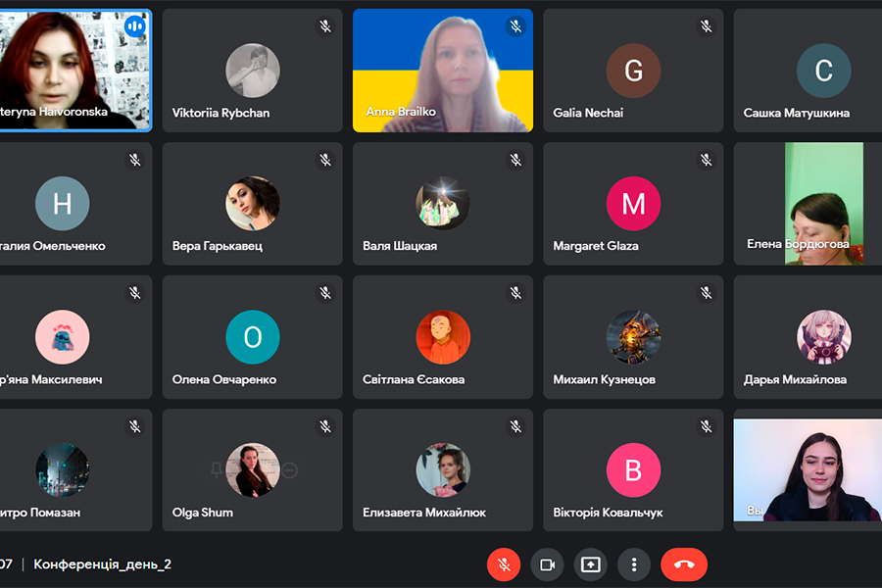Click the muted mic icon on Олена Овчаренко's tile

point(325,293)
